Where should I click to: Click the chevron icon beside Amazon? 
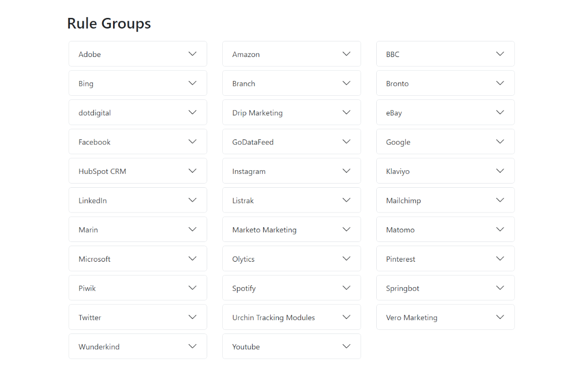pos(346,54)
